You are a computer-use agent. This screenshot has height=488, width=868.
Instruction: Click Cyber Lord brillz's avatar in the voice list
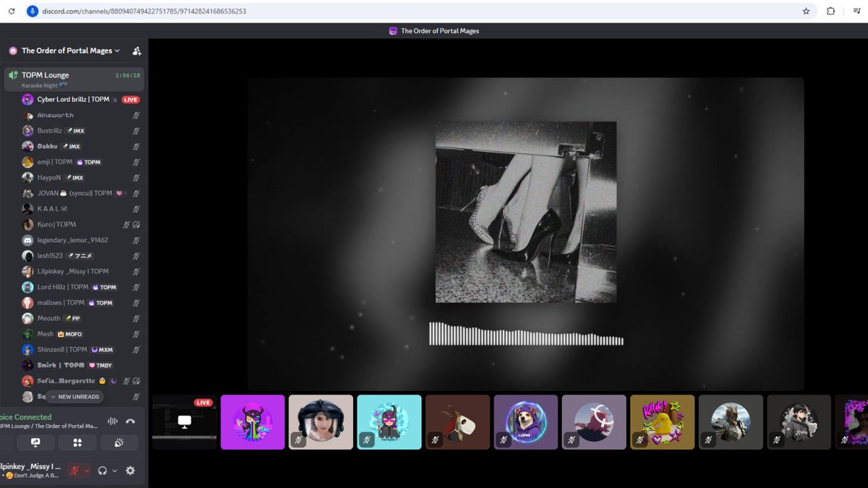27,100
